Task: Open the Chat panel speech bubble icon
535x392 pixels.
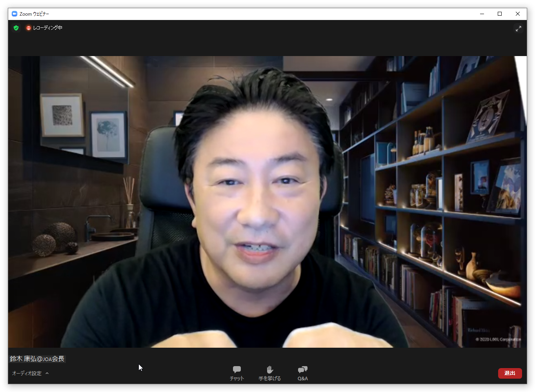Action: [237, 370]
